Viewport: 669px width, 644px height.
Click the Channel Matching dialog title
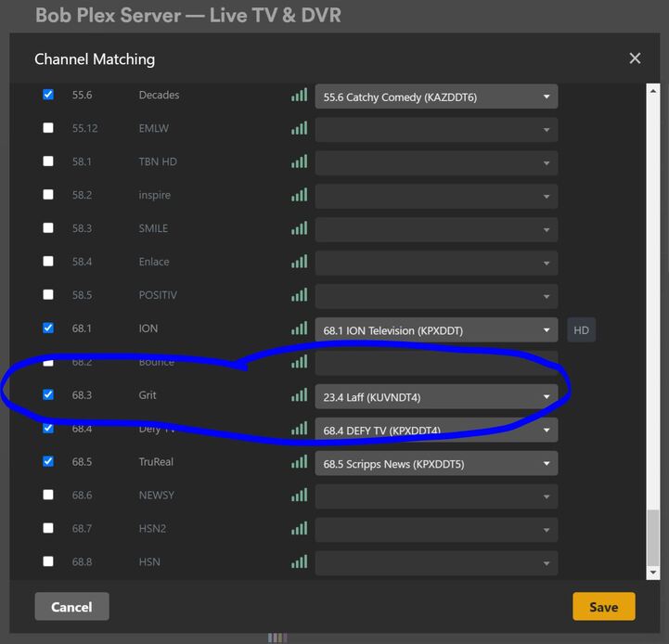pyautogui.click(x=95, y=58)
